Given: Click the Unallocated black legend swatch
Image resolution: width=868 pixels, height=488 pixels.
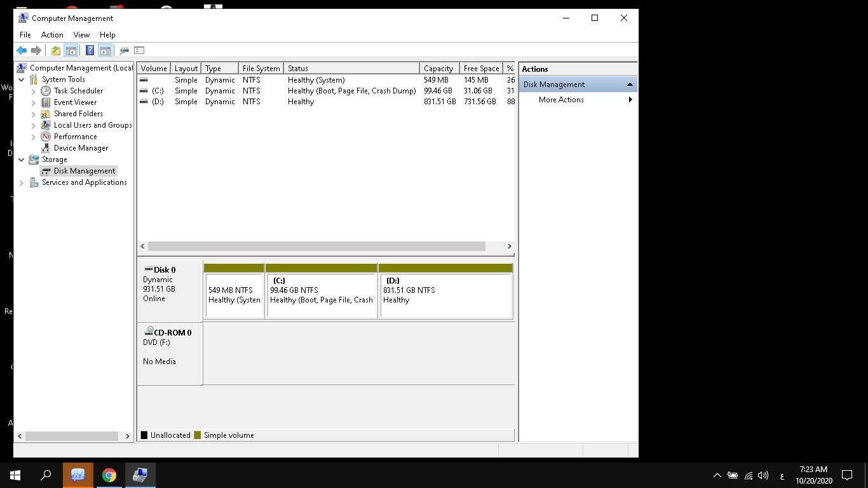Looking at the screenshot, I should click(x=144, y=435).
